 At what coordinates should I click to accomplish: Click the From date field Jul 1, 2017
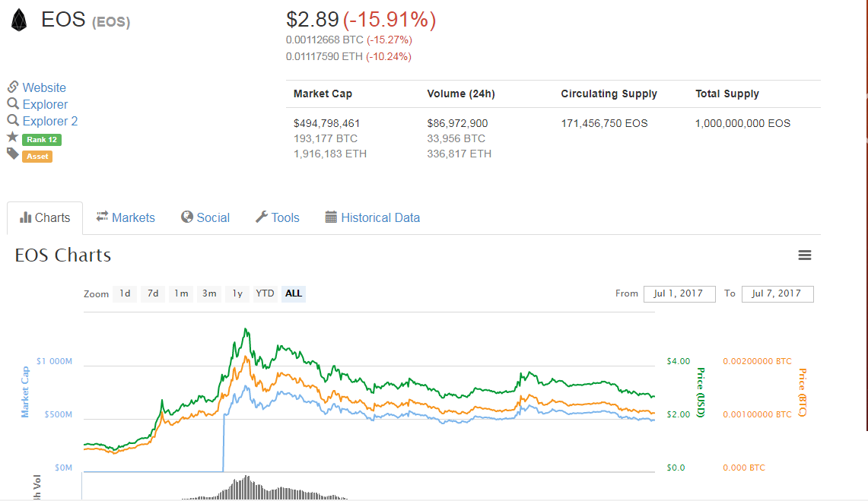coord(679,293)
